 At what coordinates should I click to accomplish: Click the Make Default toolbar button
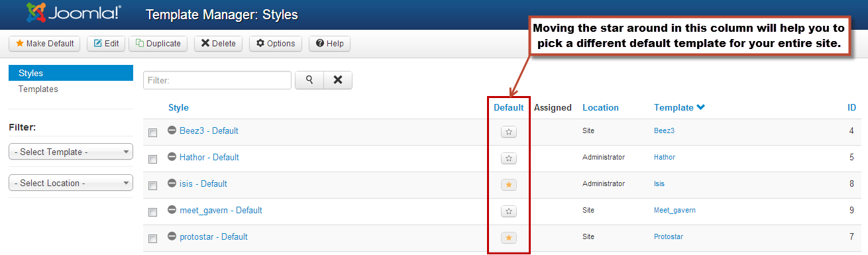click(44, 44)
